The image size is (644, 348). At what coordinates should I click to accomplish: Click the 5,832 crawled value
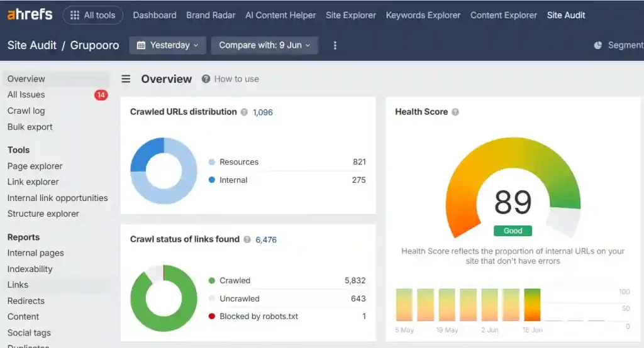tap(355, 280)
